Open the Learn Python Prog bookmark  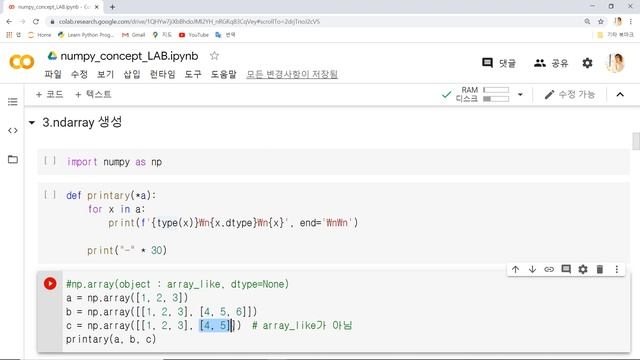pyautogui.click(x=86, y=35)
